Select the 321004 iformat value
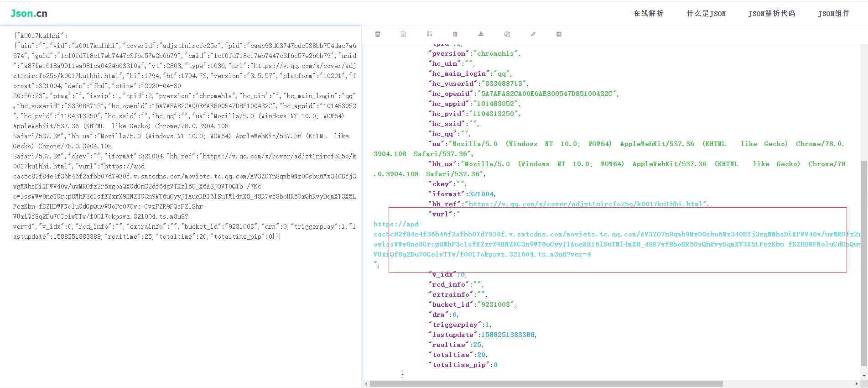Screen dimensions: 868x388 tap(481, 194)
